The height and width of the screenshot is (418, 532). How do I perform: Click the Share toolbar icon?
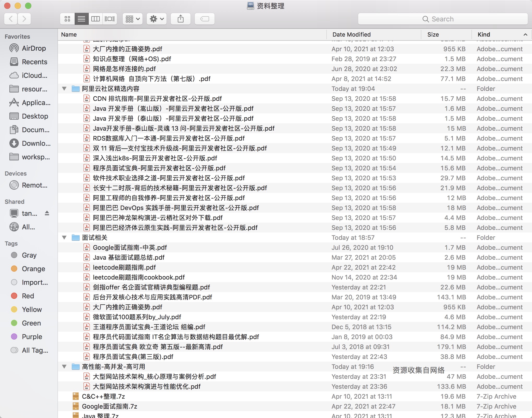pyautogui.click(x=181, y=19)
